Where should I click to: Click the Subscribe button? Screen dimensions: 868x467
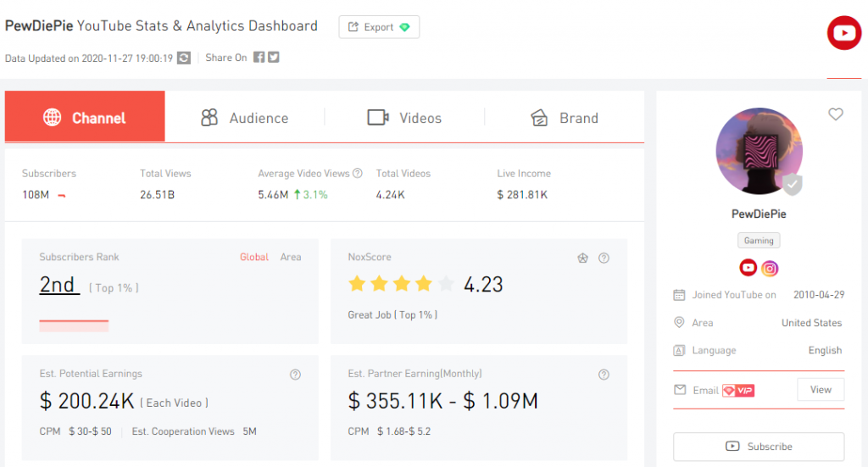pos(759,447)
